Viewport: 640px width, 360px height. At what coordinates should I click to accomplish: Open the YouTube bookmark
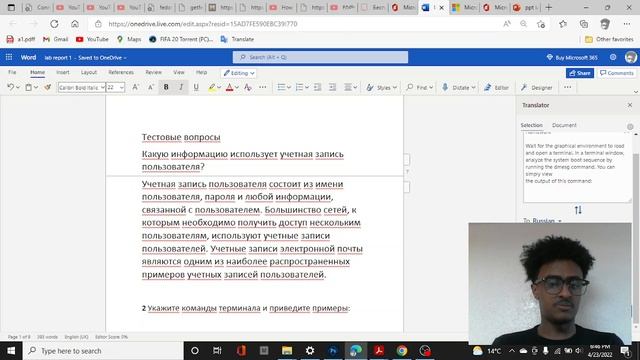pyautogui.click(x=92, y=39)
